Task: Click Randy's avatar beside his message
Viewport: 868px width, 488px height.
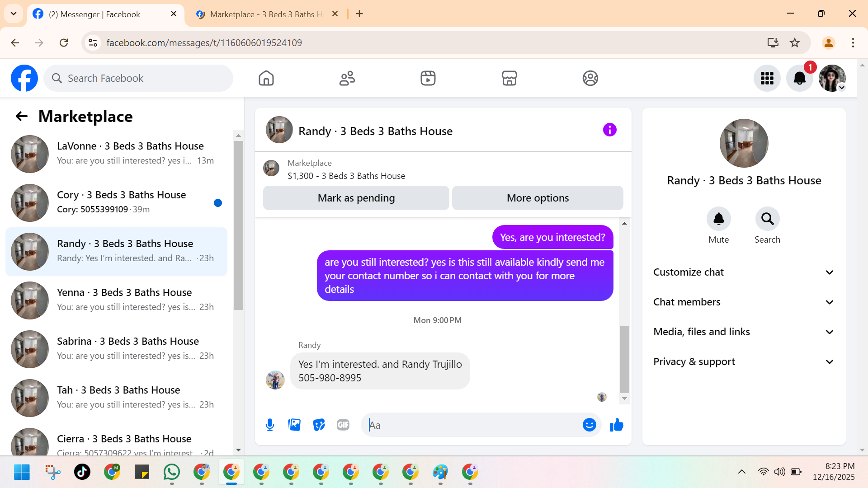Action: click(x=275, y=380)
